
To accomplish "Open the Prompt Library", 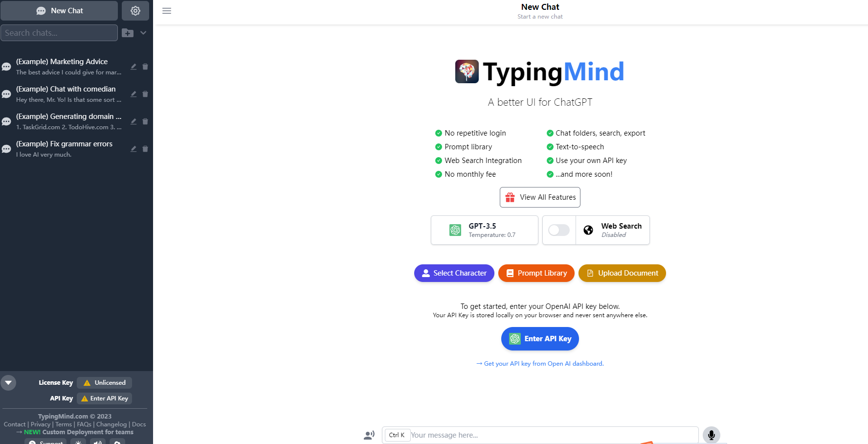I will pos(536,273).
